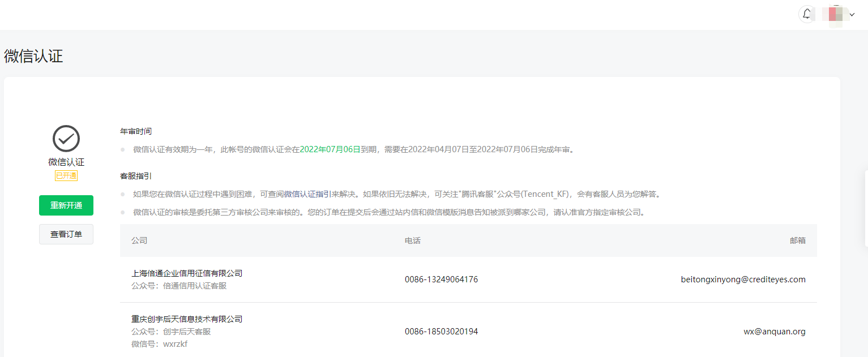
Task: Click the 客服指引 section title
Action: 136,176
